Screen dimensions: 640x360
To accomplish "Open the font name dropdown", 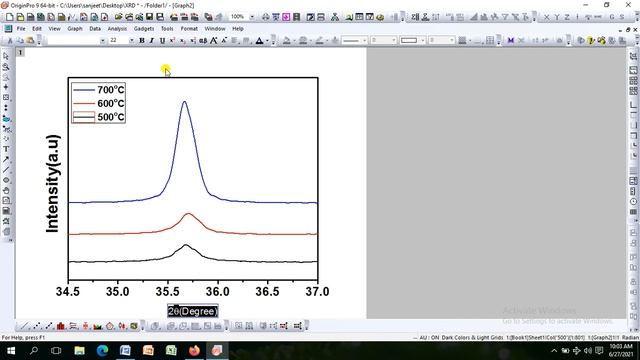I will coord(102,40).
